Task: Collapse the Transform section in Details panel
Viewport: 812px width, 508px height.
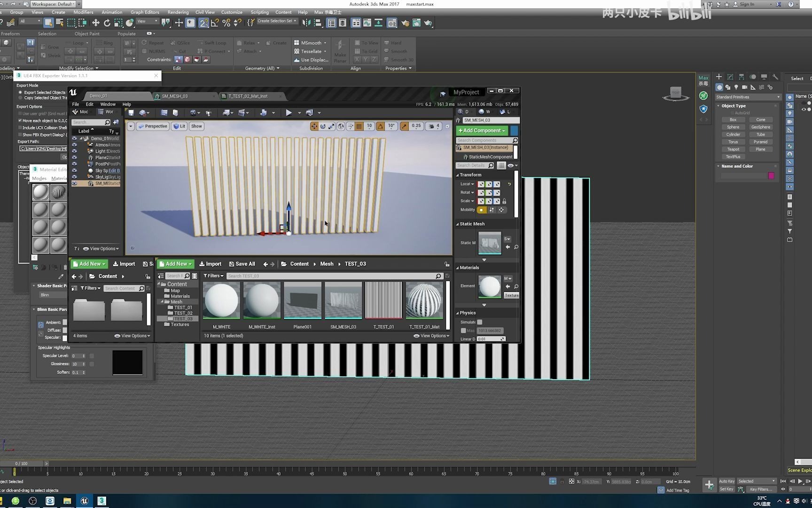Action: click(457, 175)
